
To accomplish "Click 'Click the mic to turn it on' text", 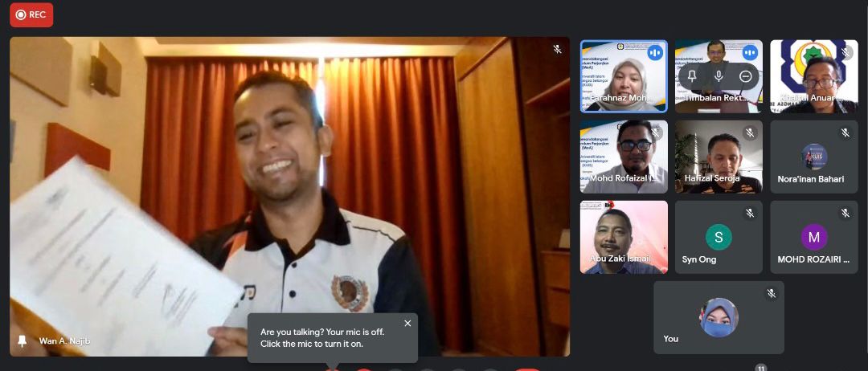I will click(x=312, y=344).
